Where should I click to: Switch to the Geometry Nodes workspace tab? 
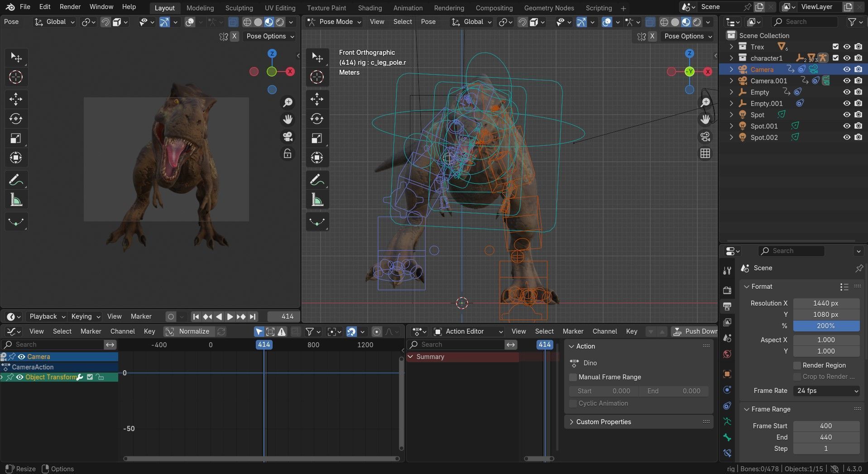tap(549, 8)
